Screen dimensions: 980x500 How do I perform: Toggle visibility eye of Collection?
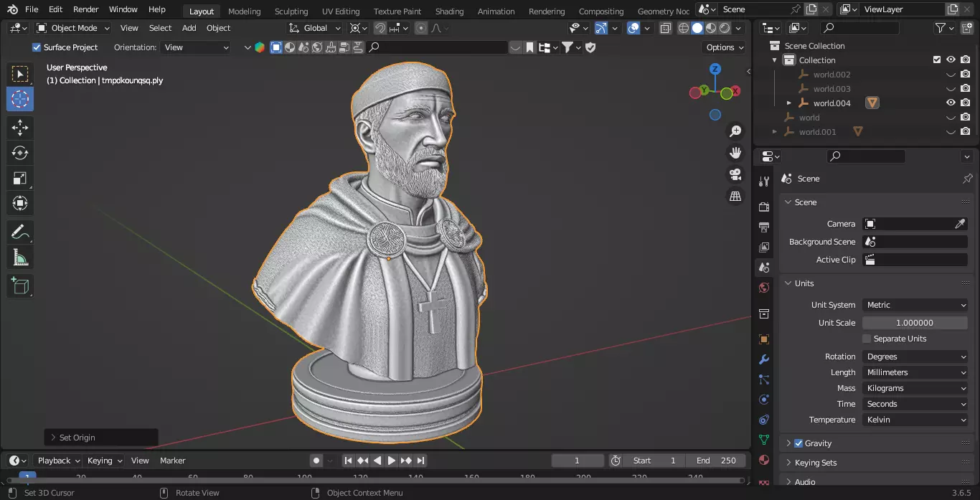point(951,60)
